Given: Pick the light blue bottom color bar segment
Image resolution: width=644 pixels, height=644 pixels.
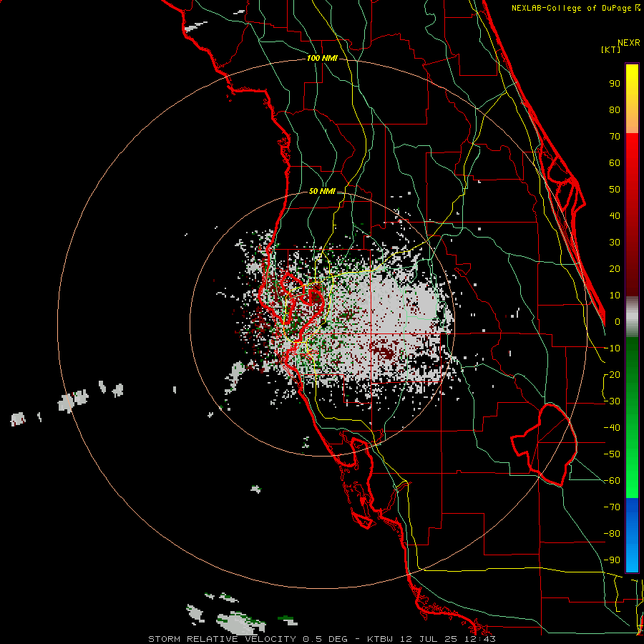Looking at the screenshot, I should pos(632,557).
